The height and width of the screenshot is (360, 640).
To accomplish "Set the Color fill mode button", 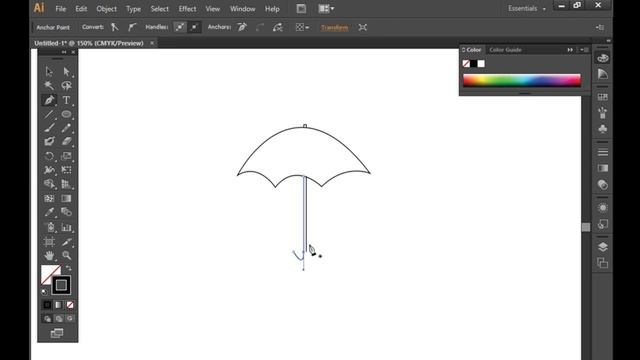I will pyautogui.click(x=47, y=305).
